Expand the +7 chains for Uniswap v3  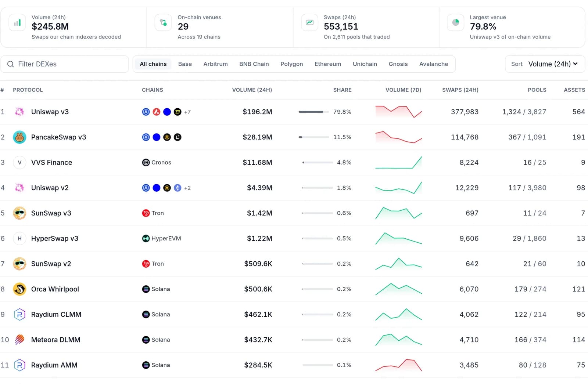pos(187,112)
